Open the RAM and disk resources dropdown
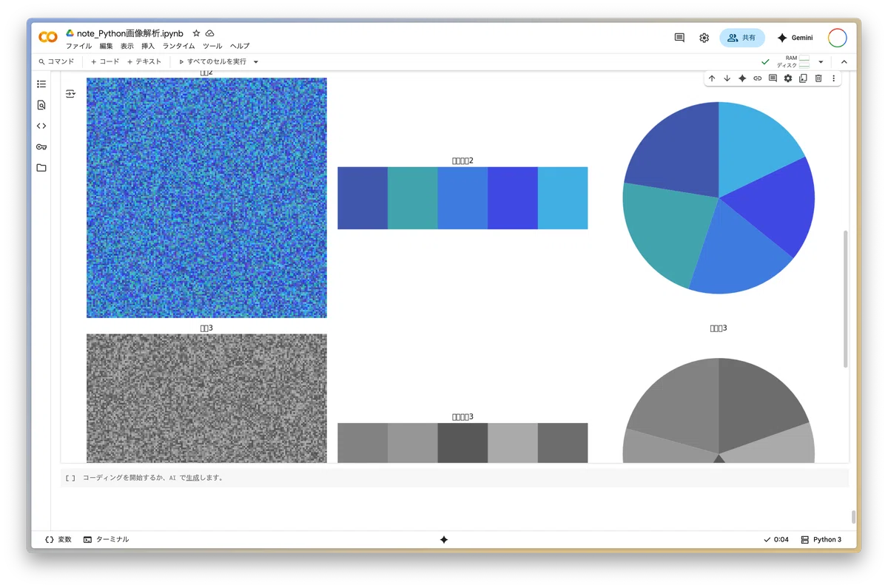The height and width of the screenshot is (588, 888). [x=821, y=62]
